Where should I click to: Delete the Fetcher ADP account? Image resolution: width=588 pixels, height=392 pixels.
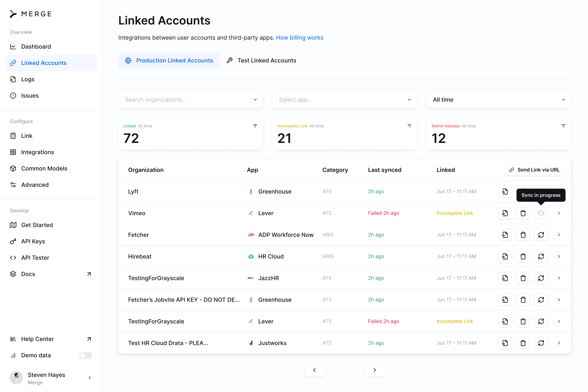click(x=523, y=235)
